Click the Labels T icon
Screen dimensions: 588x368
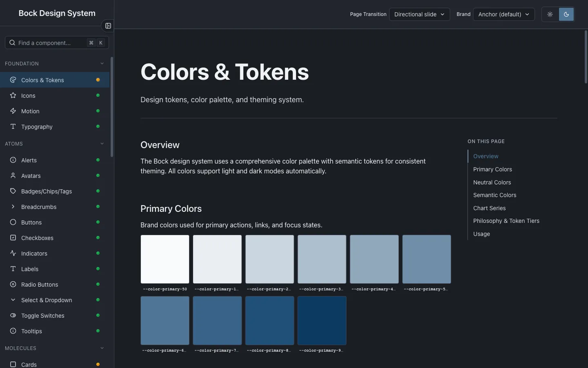click(13, 269)
